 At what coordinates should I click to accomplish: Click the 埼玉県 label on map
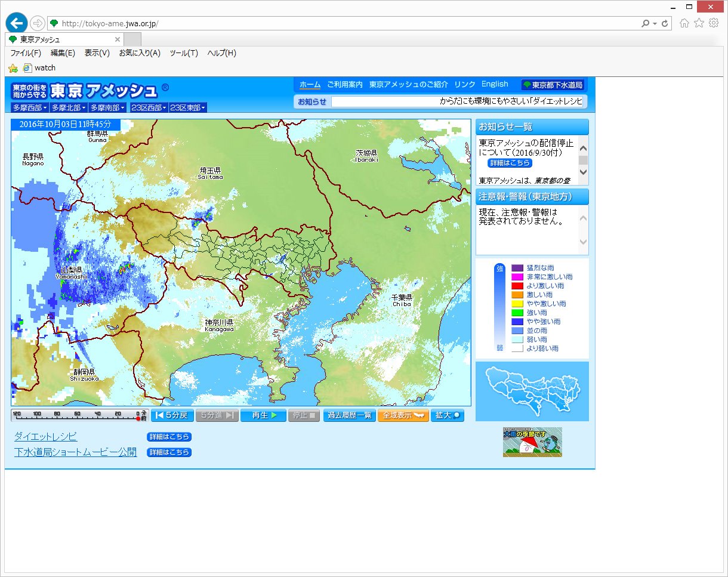point(211,173)
